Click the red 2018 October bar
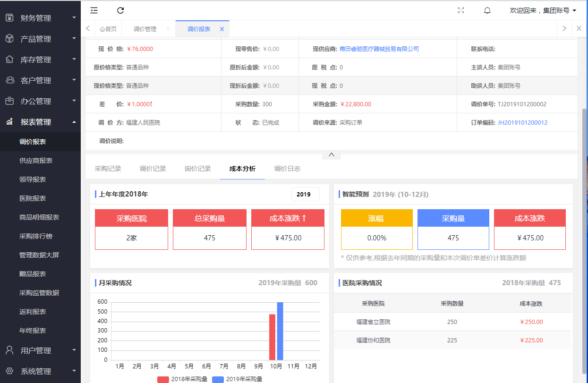 coord(272,337)
